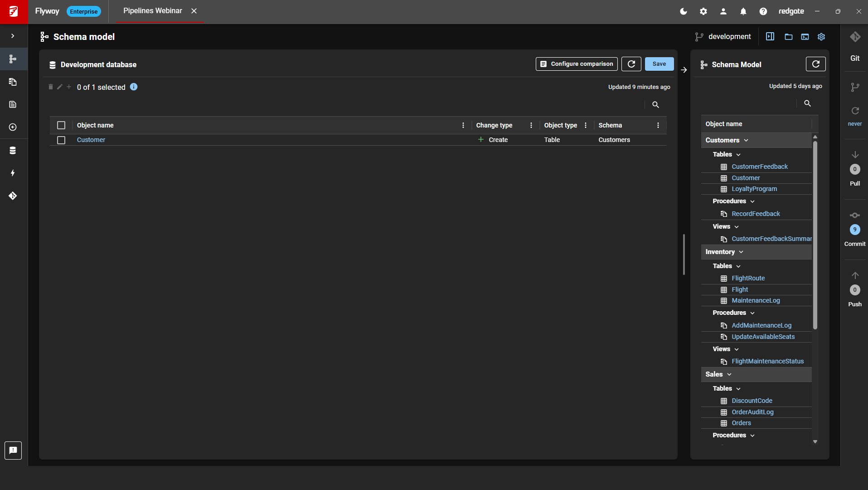This screenshot has height=490, width=868.
Task: Select the Customer row checkbox
Action: click(61, 140)
